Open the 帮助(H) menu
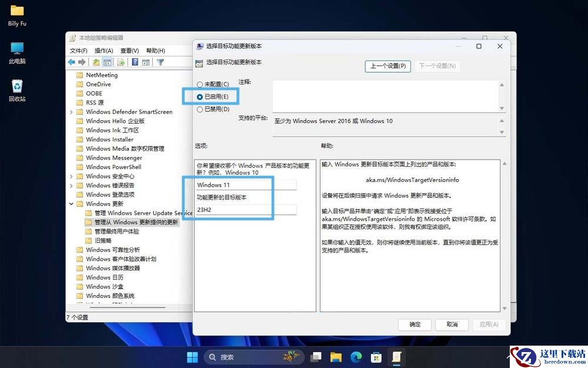The height and width of the screenshot is (368, 588). pos(156,51)
